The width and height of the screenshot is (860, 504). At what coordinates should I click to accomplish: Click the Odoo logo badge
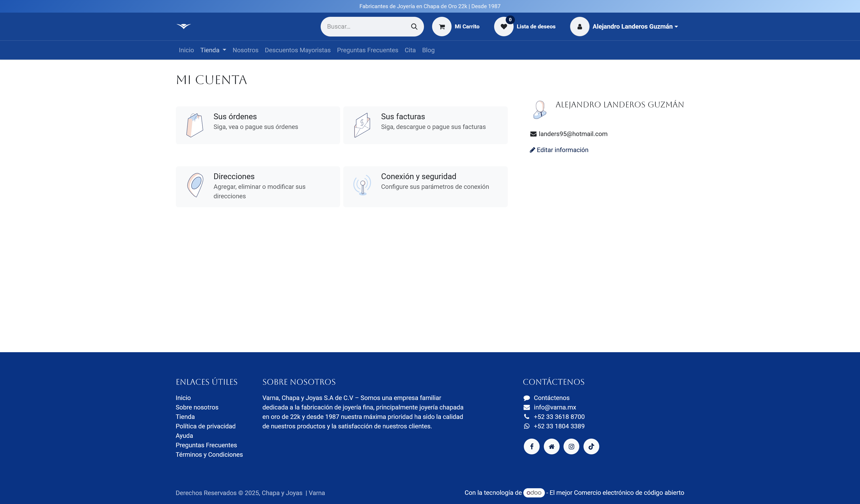coord(534,493)
